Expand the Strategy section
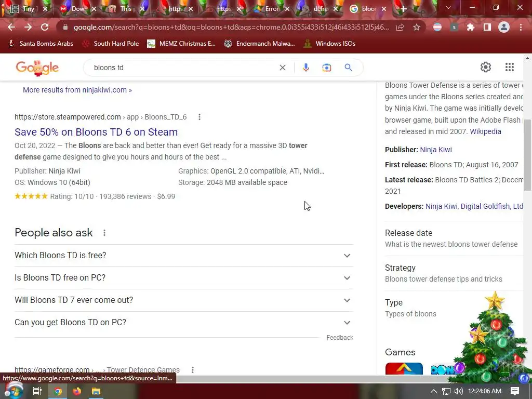 click(454, 273)
